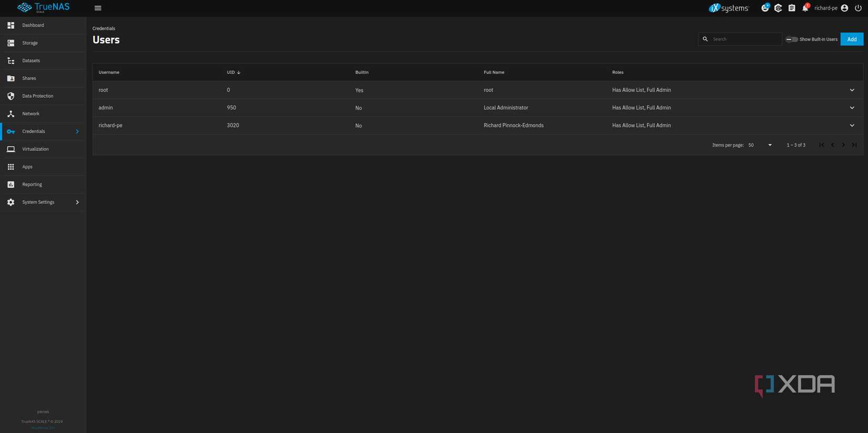Viewport: 868px width, 433px height.
Task: Open Dashboard from the sidebar
Action: 43,25
